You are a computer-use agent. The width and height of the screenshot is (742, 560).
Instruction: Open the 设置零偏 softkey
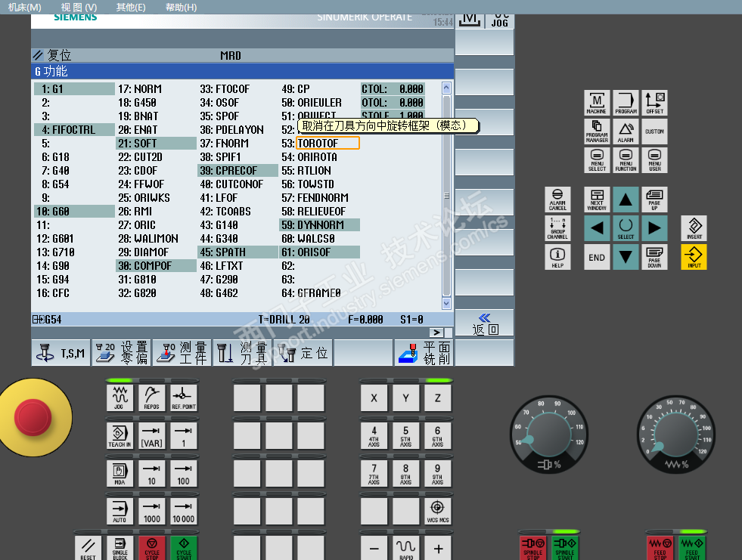click(x=122, y=353)
